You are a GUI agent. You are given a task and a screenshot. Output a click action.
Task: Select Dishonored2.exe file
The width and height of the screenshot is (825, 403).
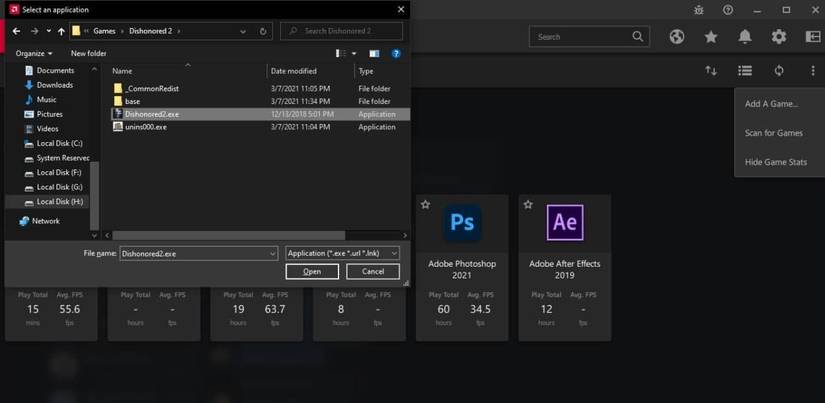click(x=260, y=114)
